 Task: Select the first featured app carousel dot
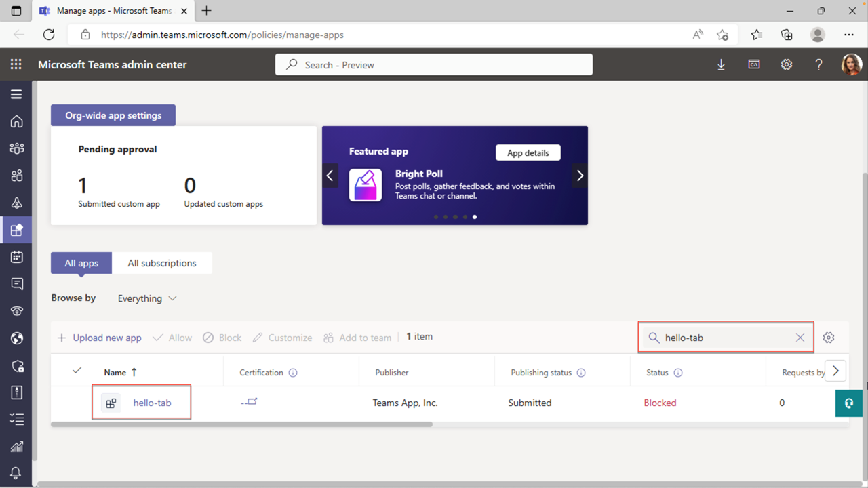point(435,217)
